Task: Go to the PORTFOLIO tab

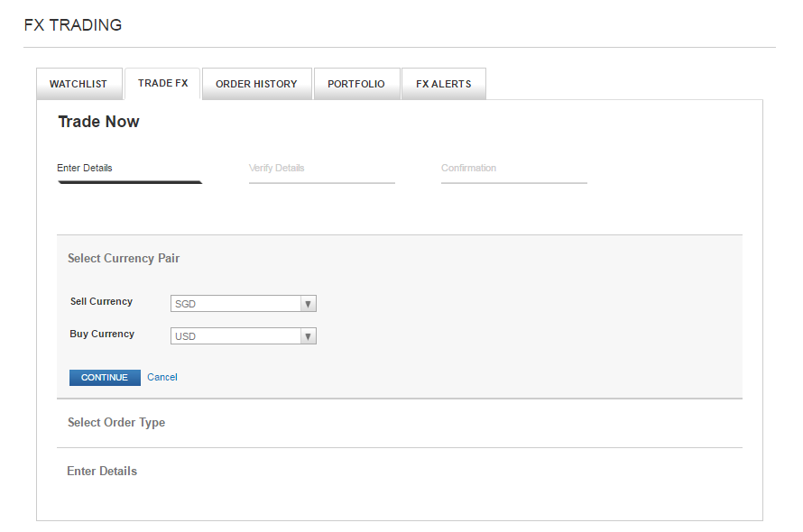Action: [x=356, y=84]
